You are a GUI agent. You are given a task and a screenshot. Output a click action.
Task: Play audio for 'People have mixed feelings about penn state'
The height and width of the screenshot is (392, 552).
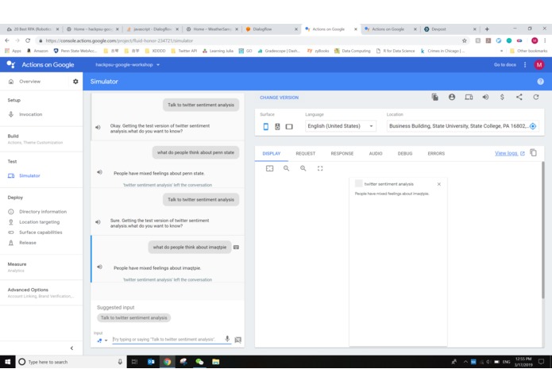click(99, 172)
